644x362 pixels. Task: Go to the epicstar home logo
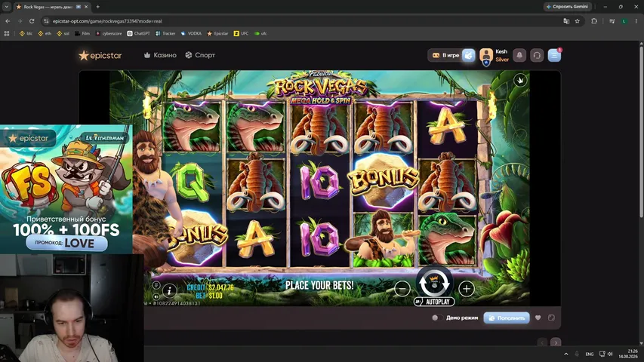click(100, 55)
